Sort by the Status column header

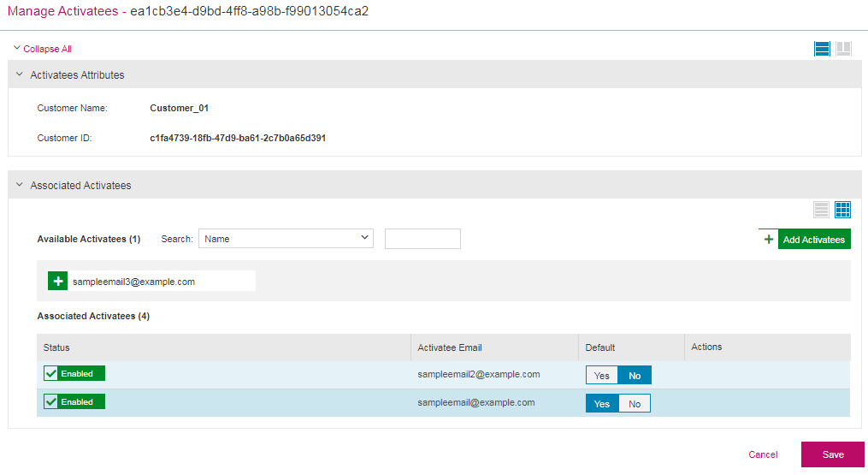tap(56, 347)
